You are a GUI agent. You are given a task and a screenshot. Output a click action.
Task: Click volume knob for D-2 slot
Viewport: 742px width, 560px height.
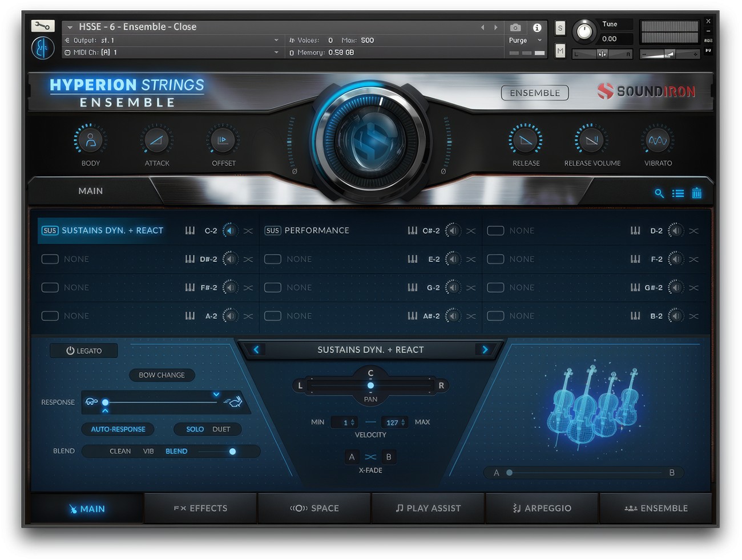click(x=675, y=230)
